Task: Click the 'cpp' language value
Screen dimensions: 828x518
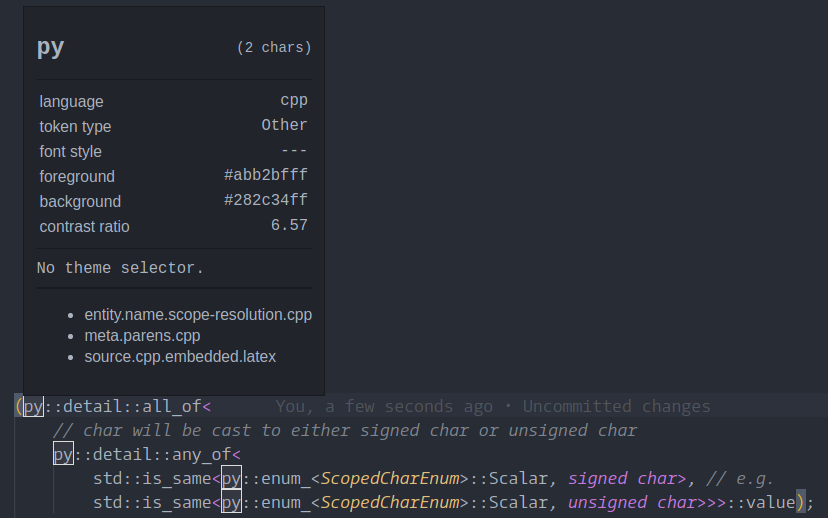Action: (294, 100)
